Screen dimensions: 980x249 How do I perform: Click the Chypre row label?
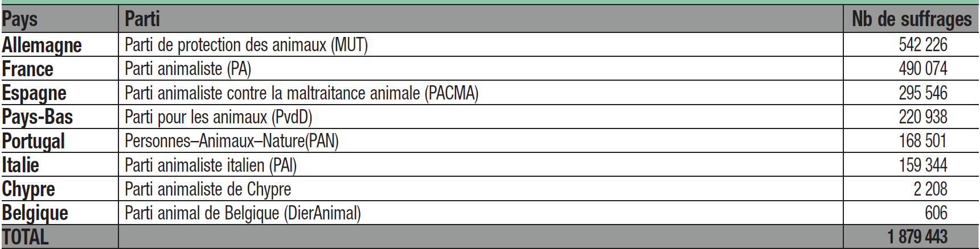(28, 189)
